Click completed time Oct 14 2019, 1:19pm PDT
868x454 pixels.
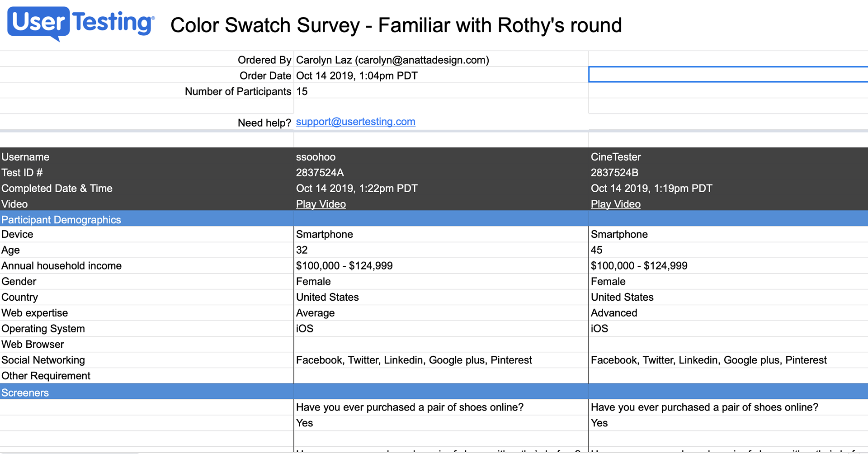point(651,188)
